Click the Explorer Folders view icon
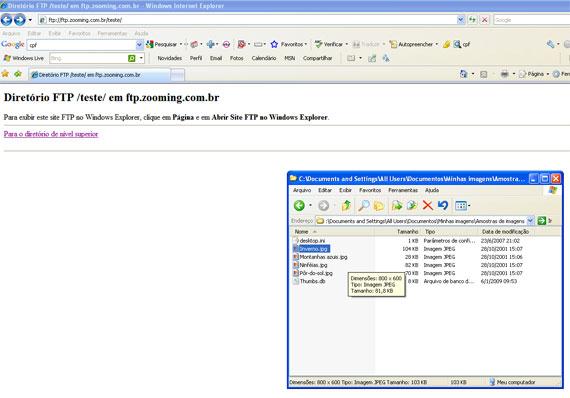 pyautogui.click(x=379, y=206)
